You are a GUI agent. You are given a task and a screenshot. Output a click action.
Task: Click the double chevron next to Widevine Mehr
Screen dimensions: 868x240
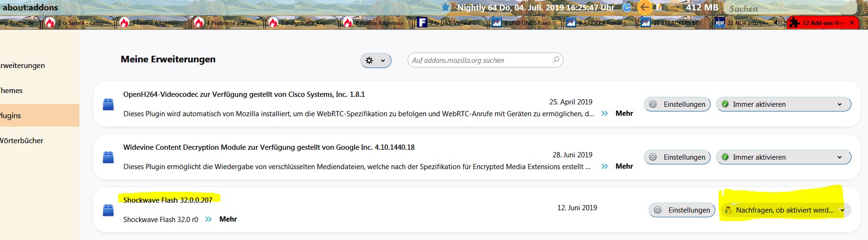604,166
